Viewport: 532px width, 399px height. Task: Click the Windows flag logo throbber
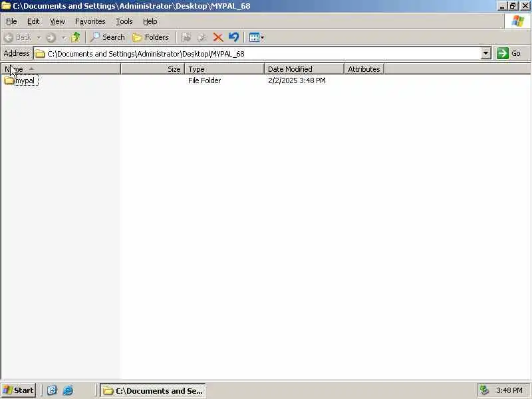[518, 21]
